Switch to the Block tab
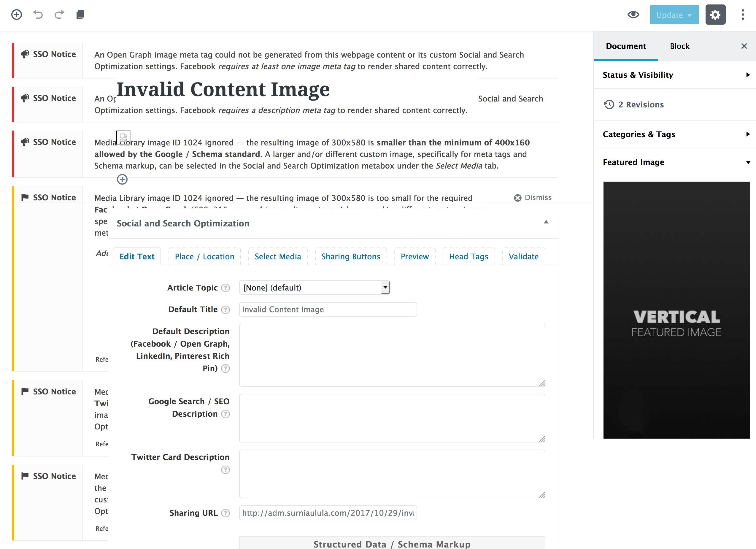Screen dimensions: 756x549 [x=679, y=46]
